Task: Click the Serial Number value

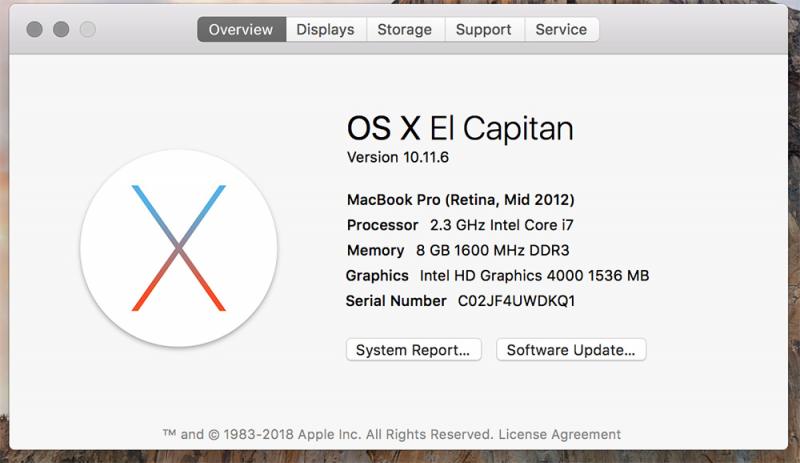Action: (x=516, y=301)
